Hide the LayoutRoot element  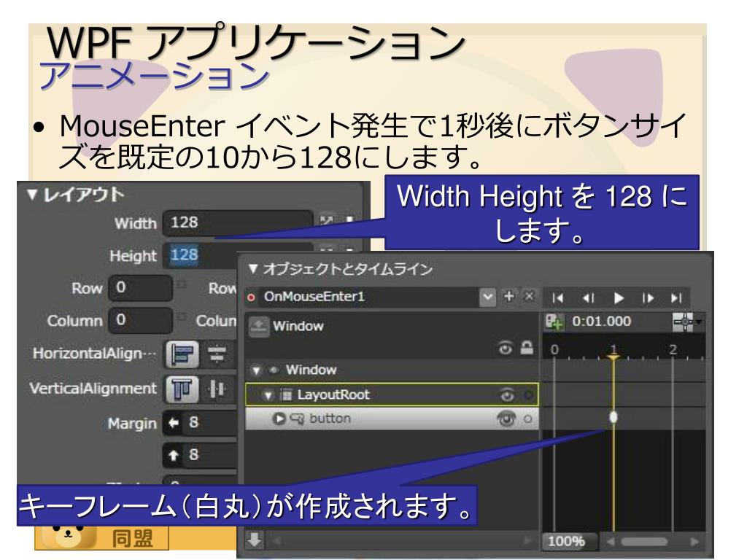click(506, 394)
